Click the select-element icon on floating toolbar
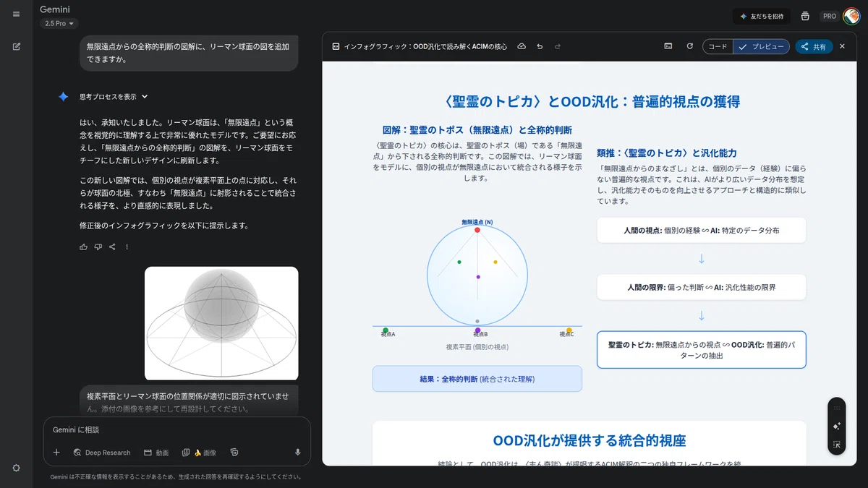Viewport: 868px width, 488px height. 836,445
